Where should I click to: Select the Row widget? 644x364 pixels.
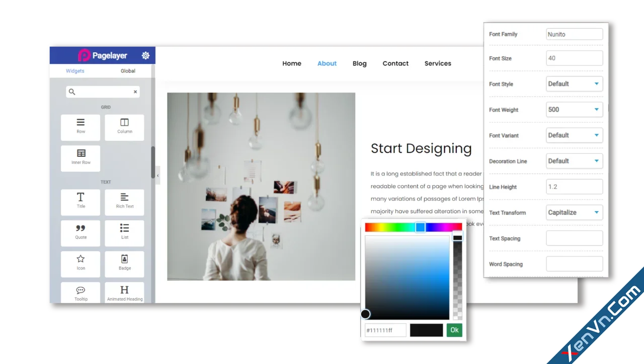pos(80,127)
